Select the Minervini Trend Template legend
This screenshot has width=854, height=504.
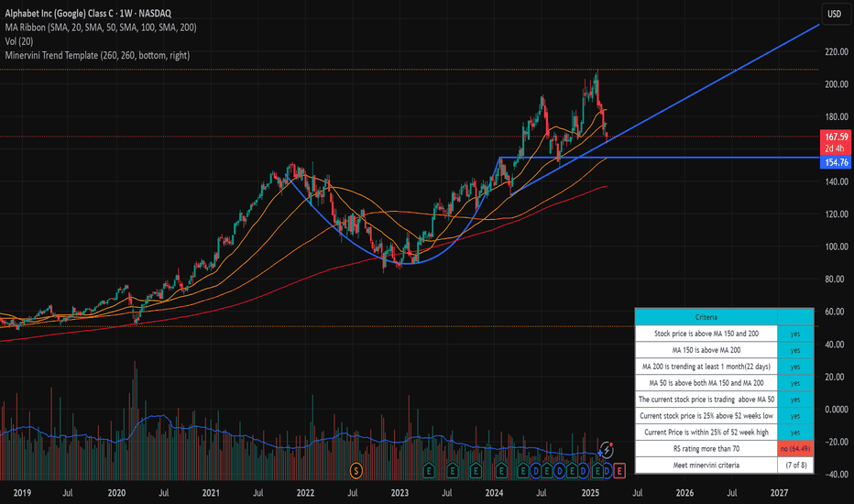(x=97, y=56)
